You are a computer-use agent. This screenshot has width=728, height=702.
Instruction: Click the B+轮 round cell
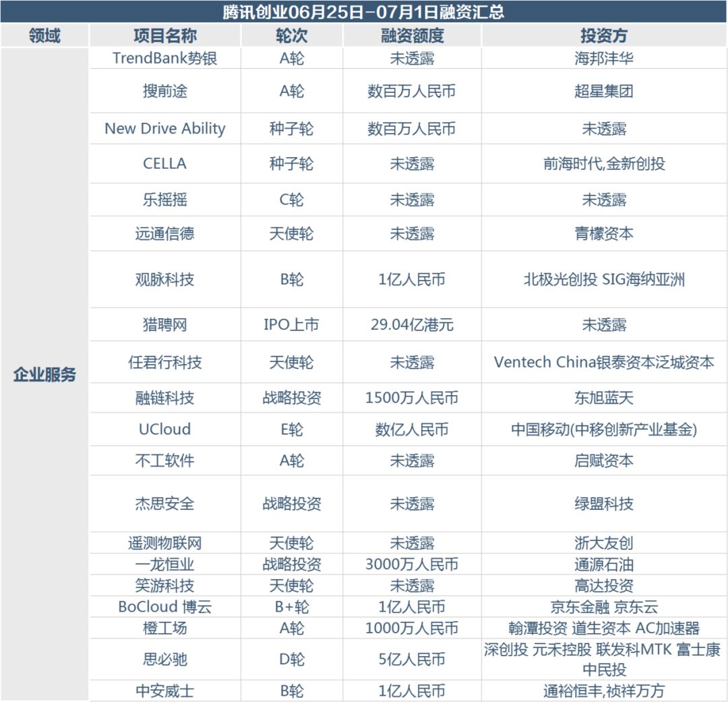(292, 607)
